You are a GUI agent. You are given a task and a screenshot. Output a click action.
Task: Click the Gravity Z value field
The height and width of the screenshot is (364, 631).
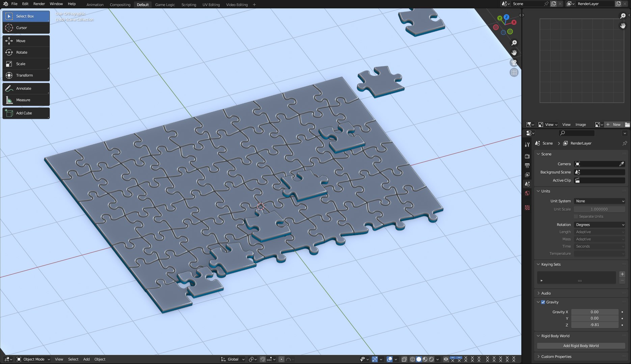(595, 325)
